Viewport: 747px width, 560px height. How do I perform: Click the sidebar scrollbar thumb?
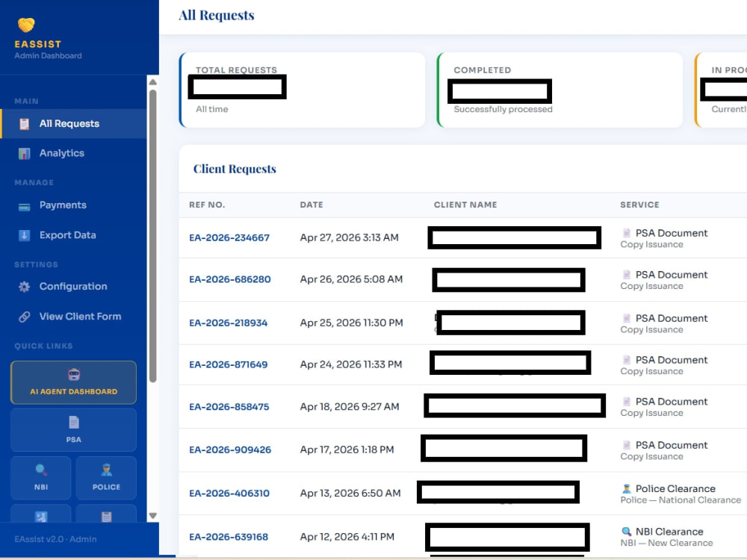(x=153, y=236)
